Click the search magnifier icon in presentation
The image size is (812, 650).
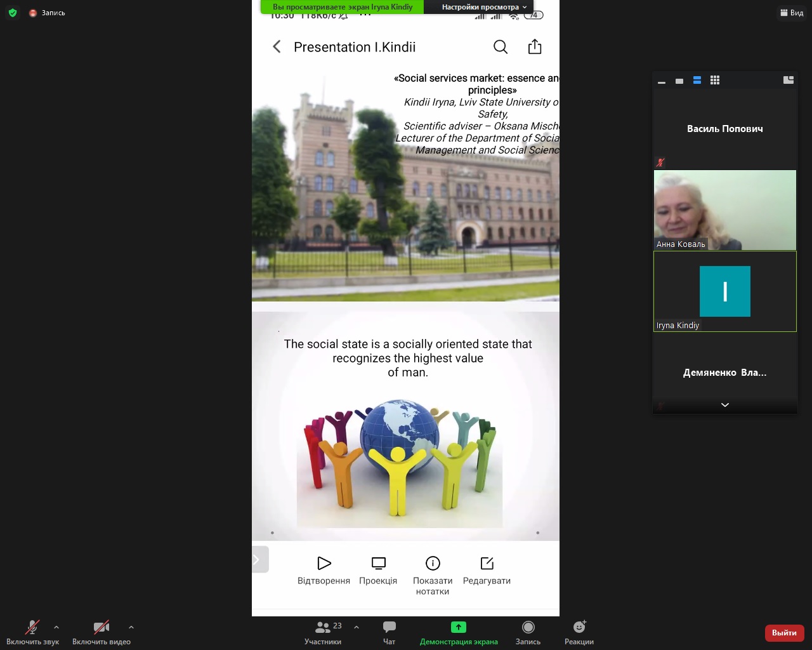[501, 47]
